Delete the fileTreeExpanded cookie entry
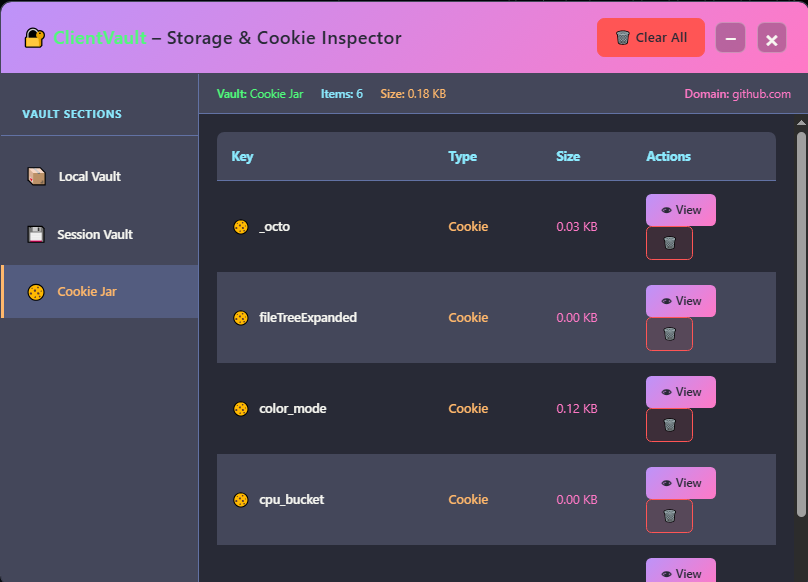Image resolution: width=808 pixels, height=582 pixels. coord(669,334)
